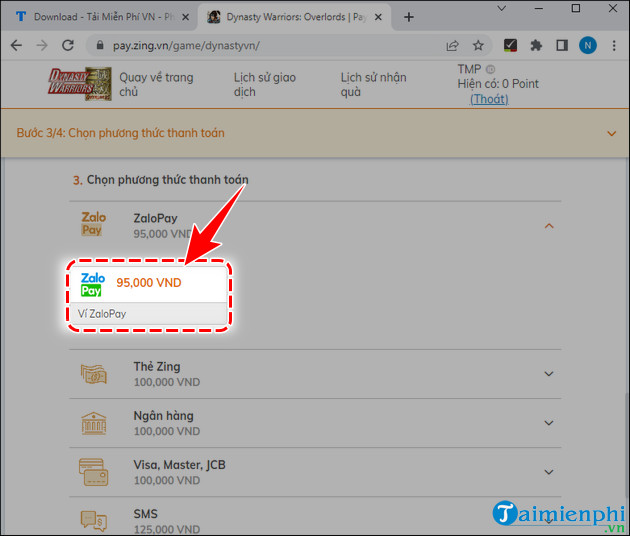Click the Thoát logout link
Screen dimensions: 630x536
click(489, 99)
